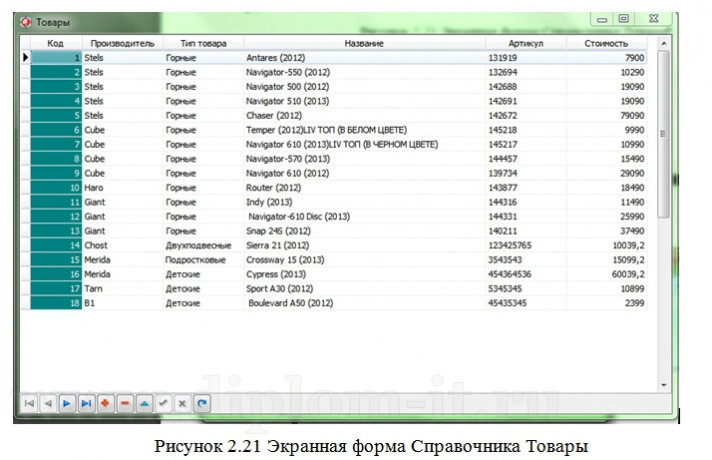The width and height of the screenshot is (712, 460).
Task: Click manufacturer cell 'Tarn'
Action: [x=123, y=289]
